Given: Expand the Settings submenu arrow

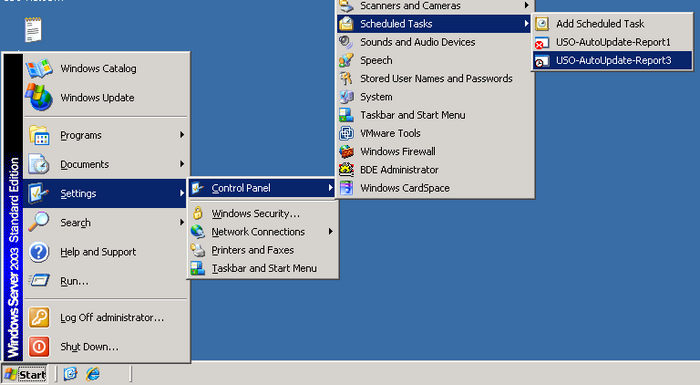Looking at the screenshot, I should click(182, 193).
